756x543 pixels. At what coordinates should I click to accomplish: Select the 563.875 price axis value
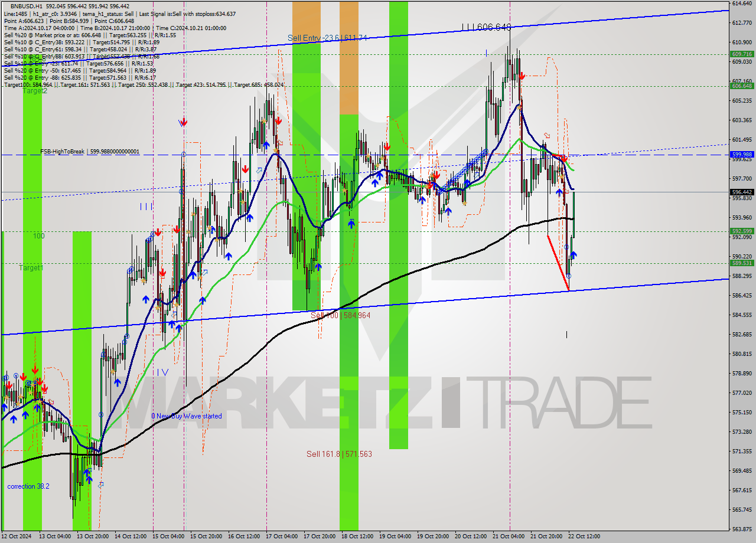pos(742,529)
